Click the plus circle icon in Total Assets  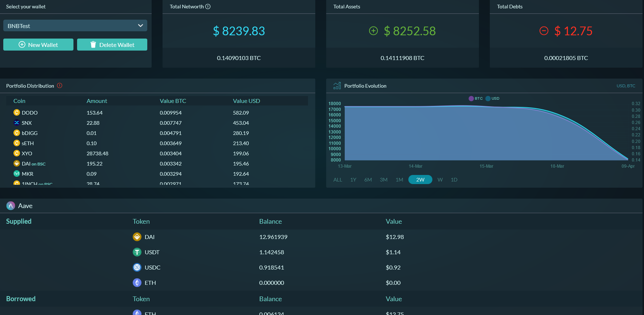pos(373,31)
